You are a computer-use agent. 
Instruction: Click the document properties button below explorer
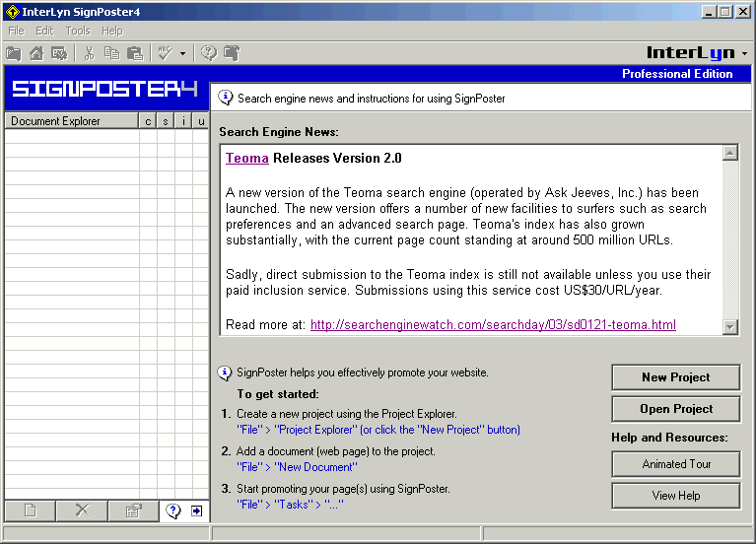[x=133, y=510]
